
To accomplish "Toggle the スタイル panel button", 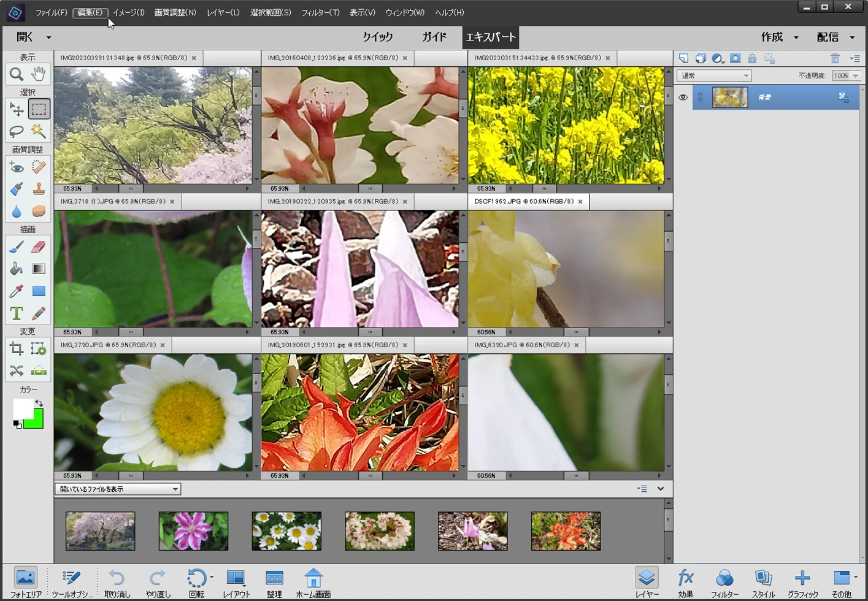I will point(763,583).
